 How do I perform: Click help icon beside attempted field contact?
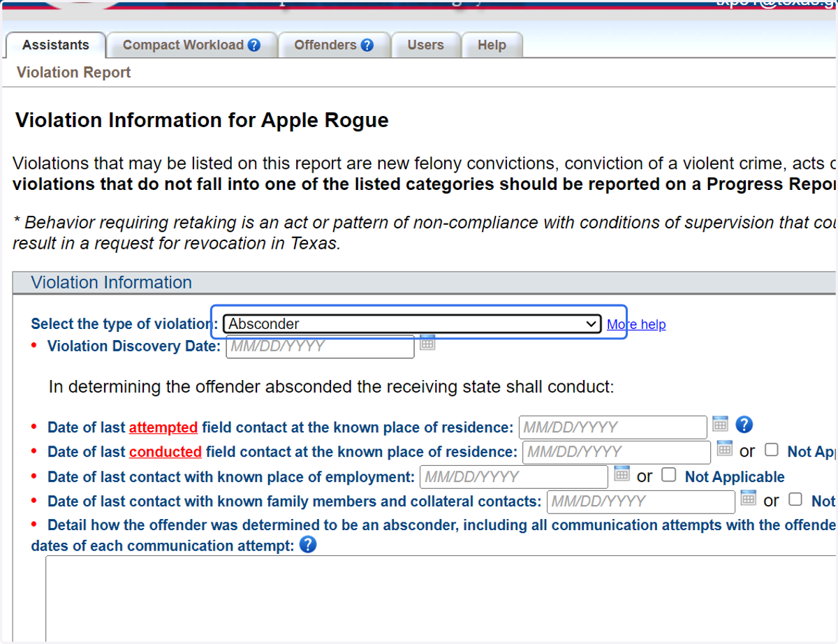click(x=744, y=424)
